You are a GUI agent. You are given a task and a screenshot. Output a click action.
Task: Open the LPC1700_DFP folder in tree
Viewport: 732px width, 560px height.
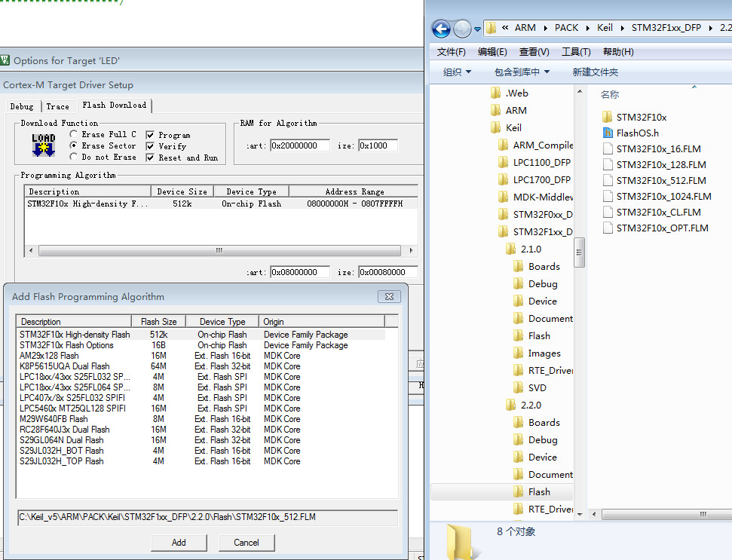(x=534, y=179)
